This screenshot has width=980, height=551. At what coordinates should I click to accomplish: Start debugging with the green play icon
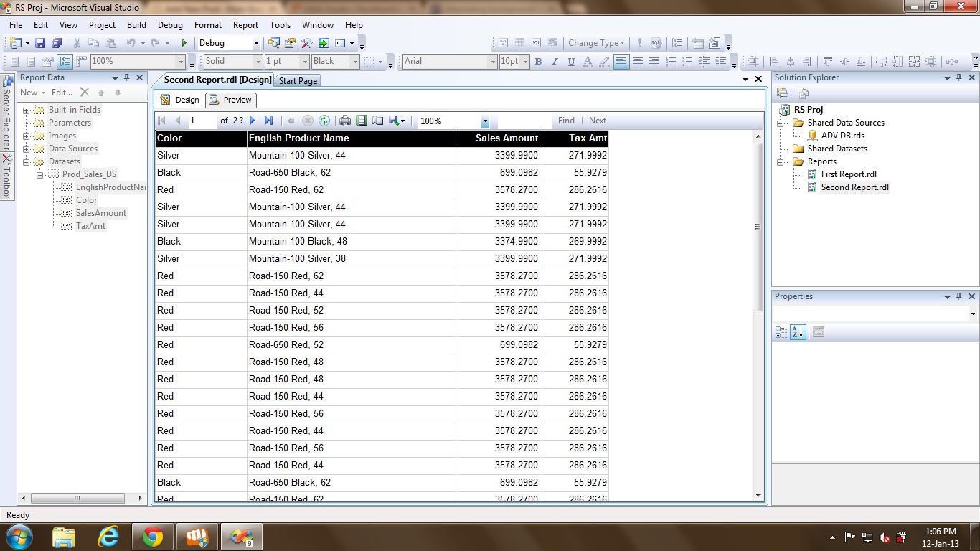tap(184, 43)
